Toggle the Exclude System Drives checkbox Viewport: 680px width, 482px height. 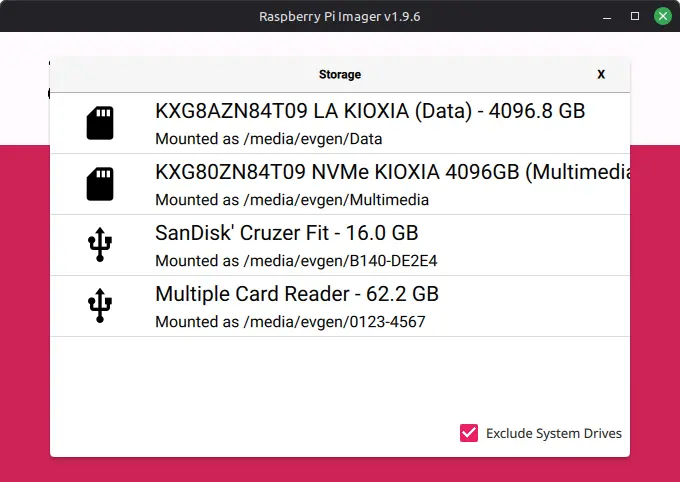click(x=469, y=433)
